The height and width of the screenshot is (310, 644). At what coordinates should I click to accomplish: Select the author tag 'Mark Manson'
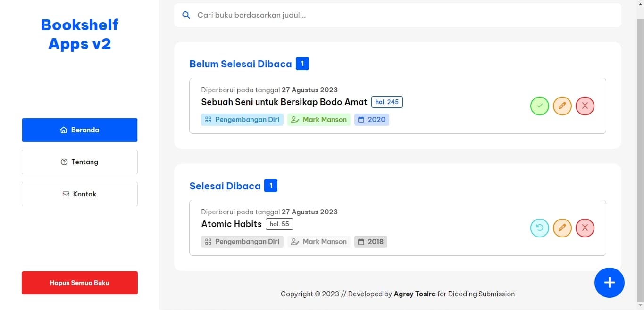(x=318, y=120)
